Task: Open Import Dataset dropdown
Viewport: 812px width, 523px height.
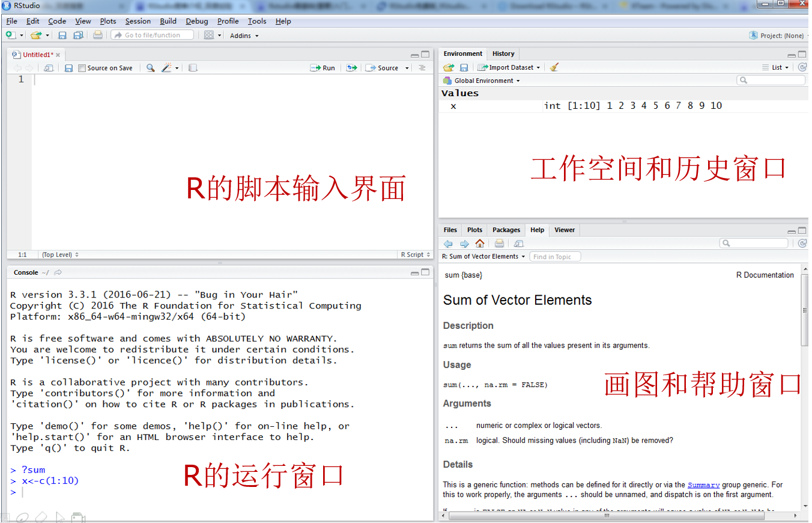Action: click(509, 67)
